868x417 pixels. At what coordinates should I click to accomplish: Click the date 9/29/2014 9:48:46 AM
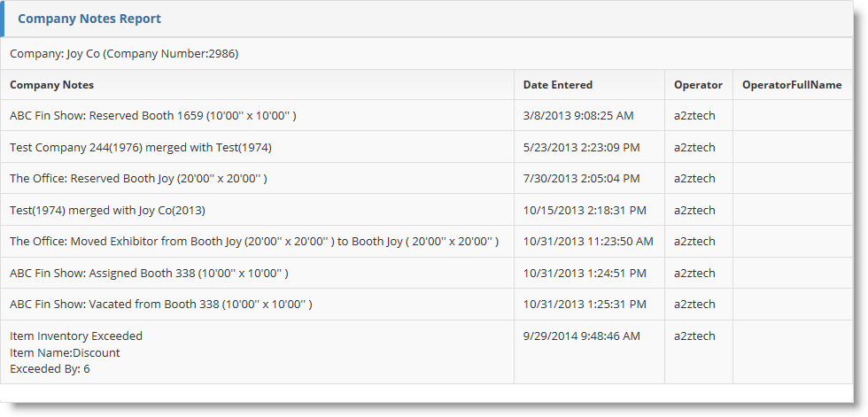pyautogui.click(x=582, y=336)
